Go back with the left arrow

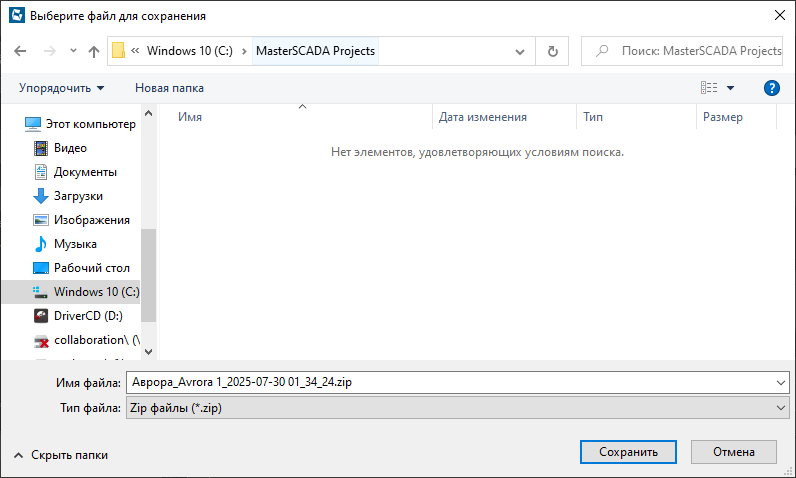(20, 51)
